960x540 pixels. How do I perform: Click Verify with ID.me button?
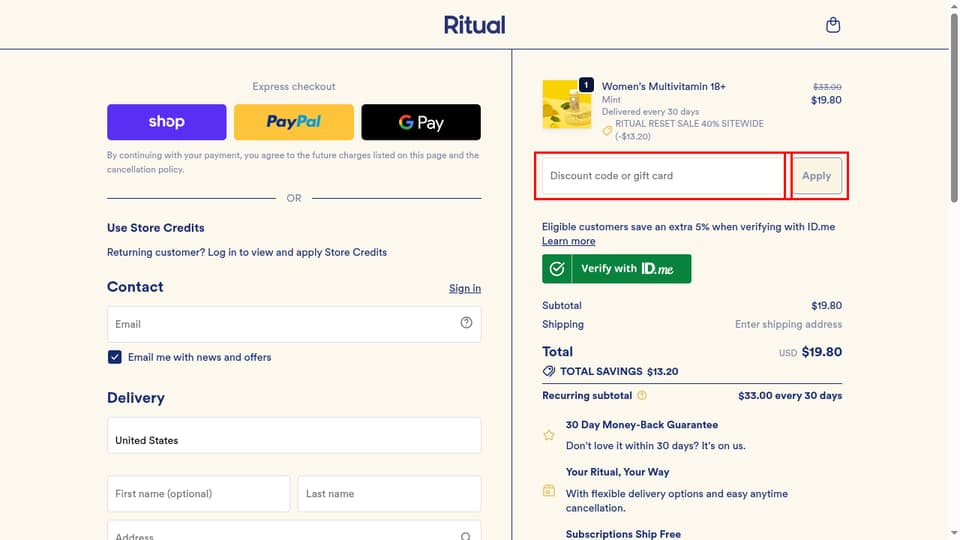(x=617, y=269)
